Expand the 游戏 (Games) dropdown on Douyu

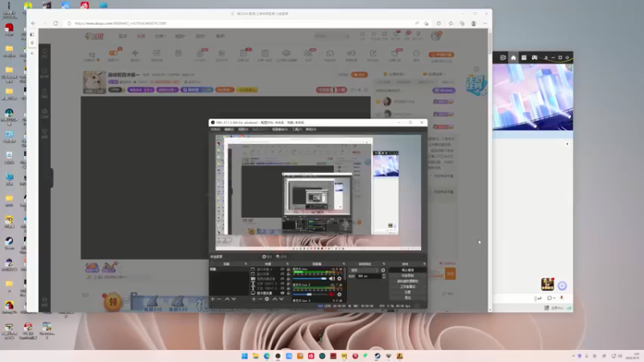[x=200, y=36]
